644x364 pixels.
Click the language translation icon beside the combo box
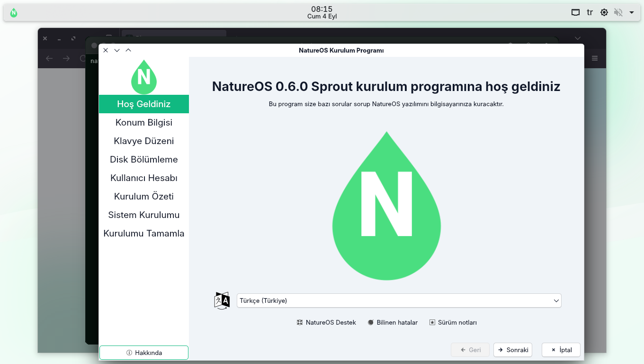point(222,300)
